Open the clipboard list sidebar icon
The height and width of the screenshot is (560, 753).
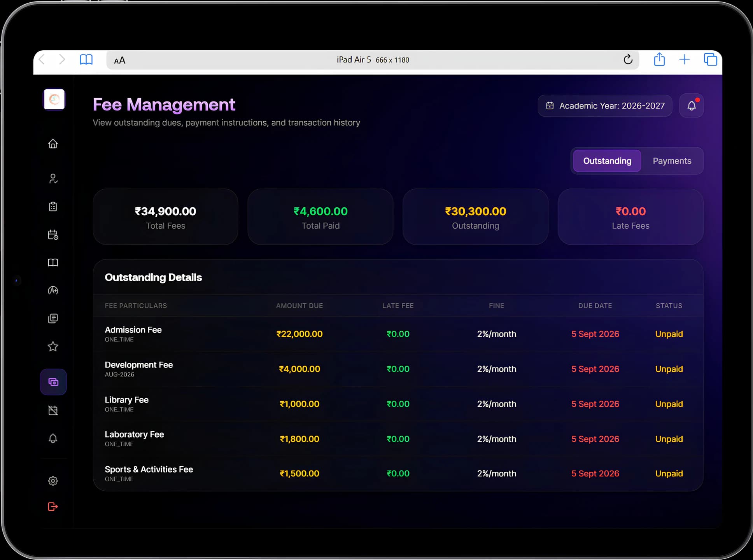point(53,206)
